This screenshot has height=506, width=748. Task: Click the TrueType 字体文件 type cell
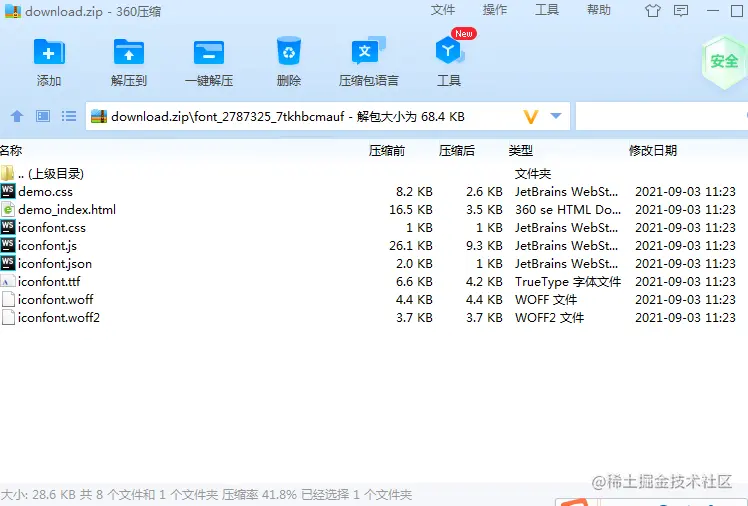pyautogui.click(x=568, y=282)
